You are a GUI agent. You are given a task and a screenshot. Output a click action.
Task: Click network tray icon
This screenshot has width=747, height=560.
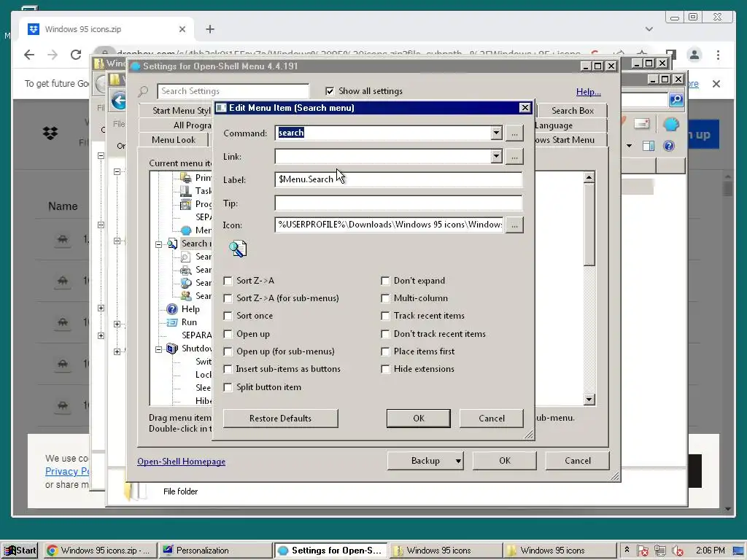[659, 551]
